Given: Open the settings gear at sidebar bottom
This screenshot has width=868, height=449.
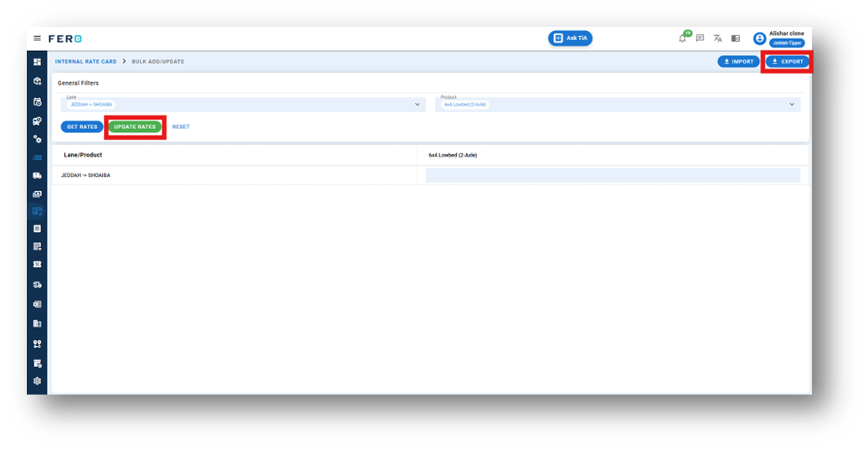Looking at the screenshot, I should pos(37,381).
